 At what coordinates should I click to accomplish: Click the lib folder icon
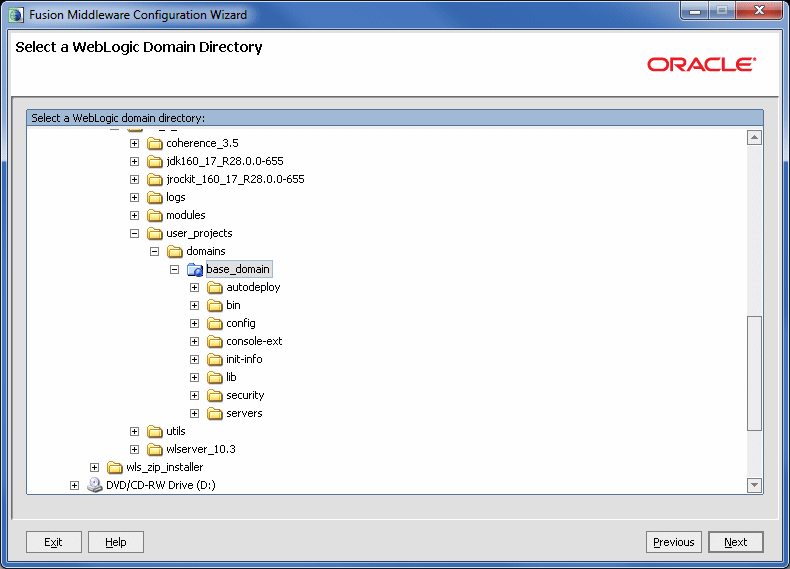coord(215,377)
